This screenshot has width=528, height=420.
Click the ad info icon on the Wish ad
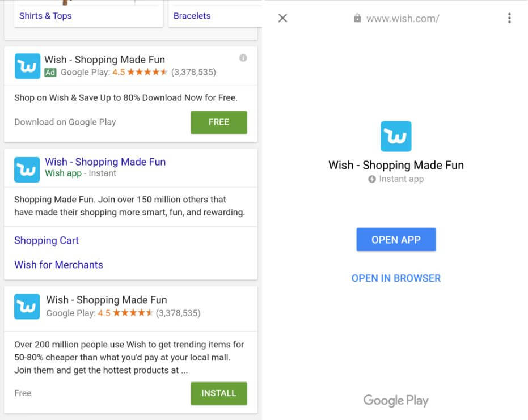[x=243, y=58]
